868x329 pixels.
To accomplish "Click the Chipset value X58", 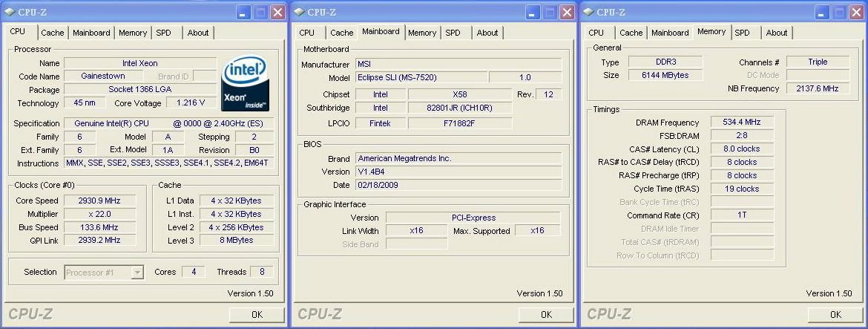I will pyautogui.click(x=459, y=94).
